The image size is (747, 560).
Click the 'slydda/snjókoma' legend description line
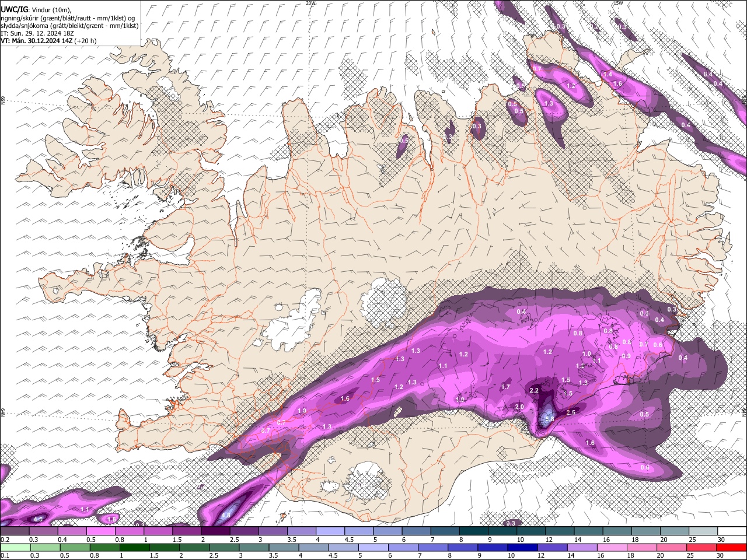tap(69, 26)
